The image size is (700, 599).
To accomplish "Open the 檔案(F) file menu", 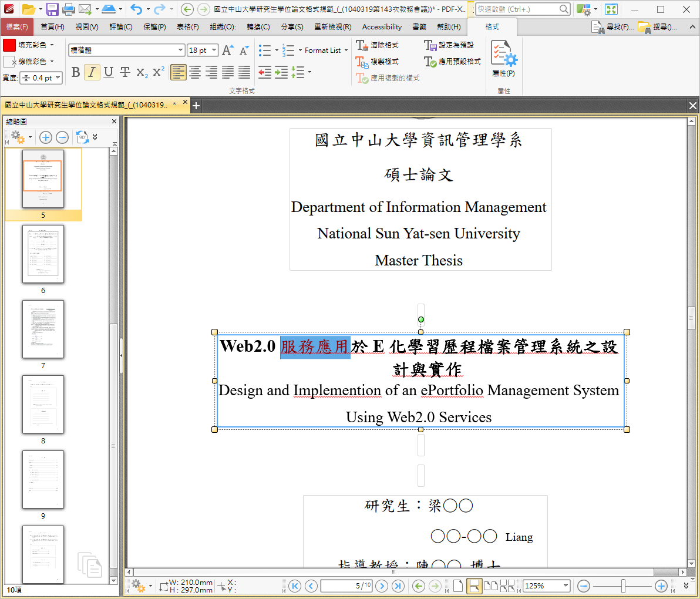I will click(x=17, y=27).
